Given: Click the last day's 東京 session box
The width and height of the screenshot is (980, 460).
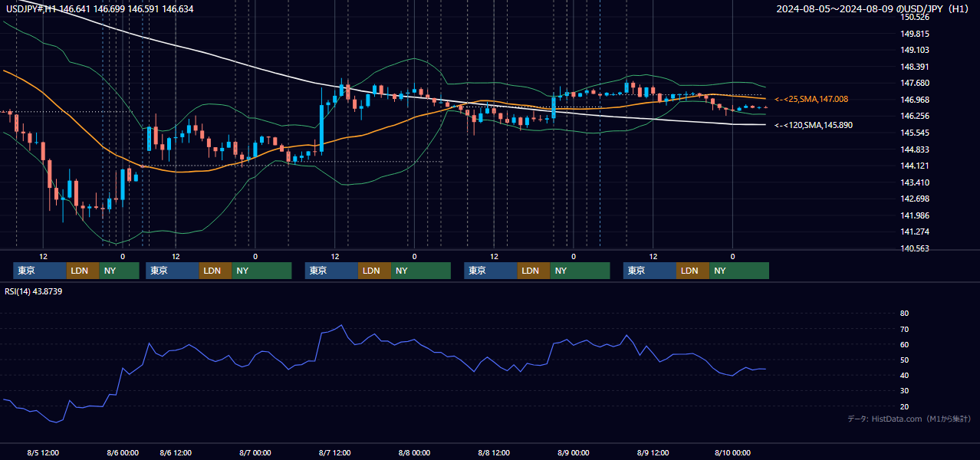Looking at the screenshot, I should tap(649, 271).
